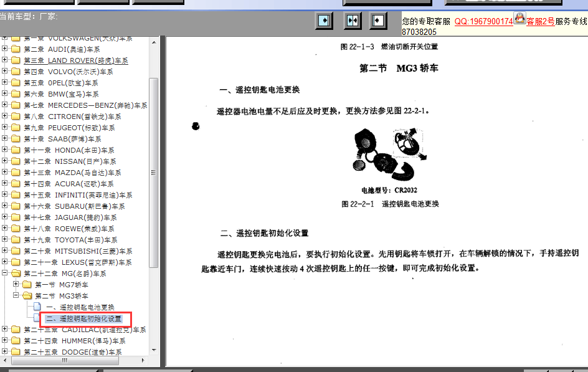Click the center split-panels icon button
This screenshot has height=372, width=588.
coord(353,20)
